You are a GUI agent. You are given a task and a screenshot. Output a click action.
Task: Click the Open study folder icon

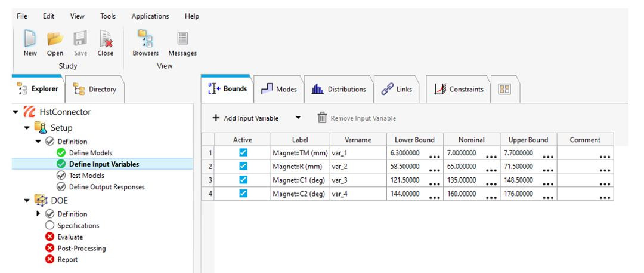pyautogui.click(x=55, y=39)
